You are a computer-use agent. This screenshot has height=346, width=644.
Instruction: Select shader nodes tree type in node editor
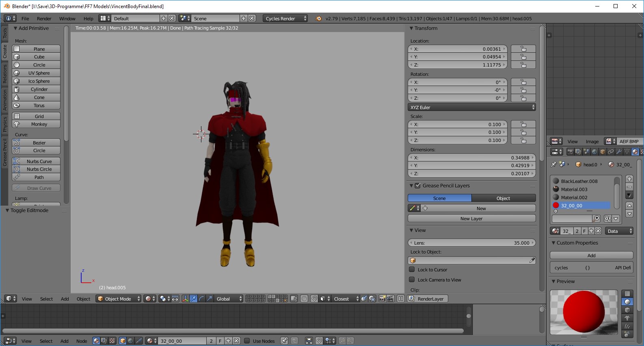pos(96,341)
